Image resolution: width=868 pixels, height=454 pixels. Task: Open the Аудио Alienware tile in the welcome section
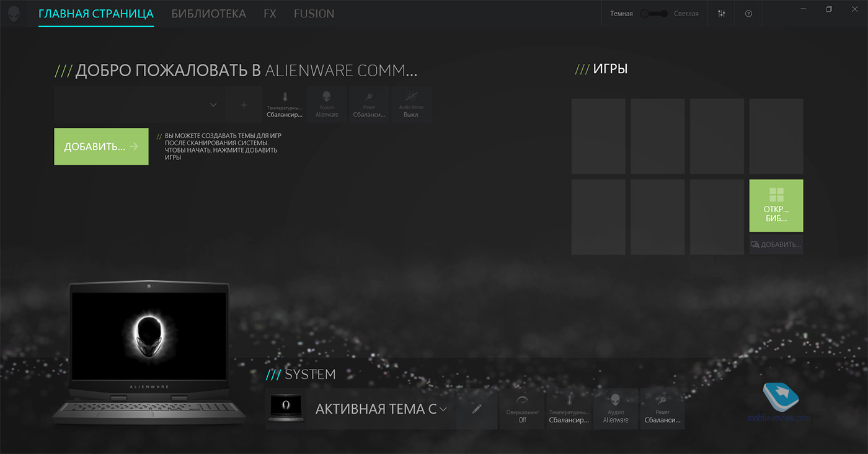tap(327, 105)
